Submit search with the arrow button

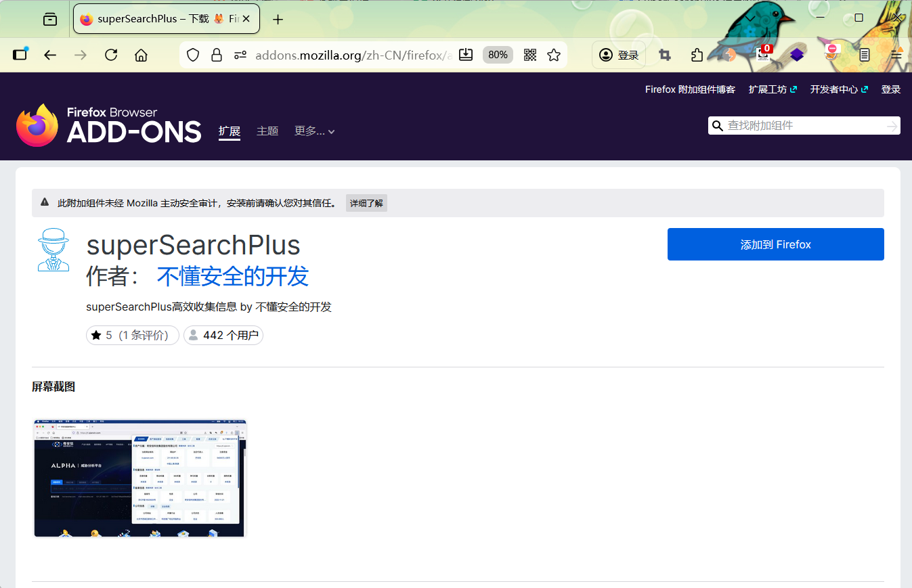(x=892, y=126)
